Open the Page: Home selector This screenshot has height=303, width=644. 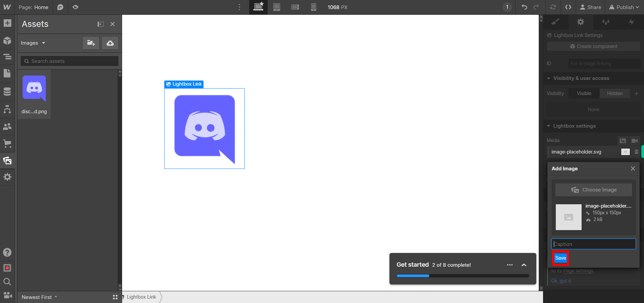pyautogui.click(x=34, y=7)
